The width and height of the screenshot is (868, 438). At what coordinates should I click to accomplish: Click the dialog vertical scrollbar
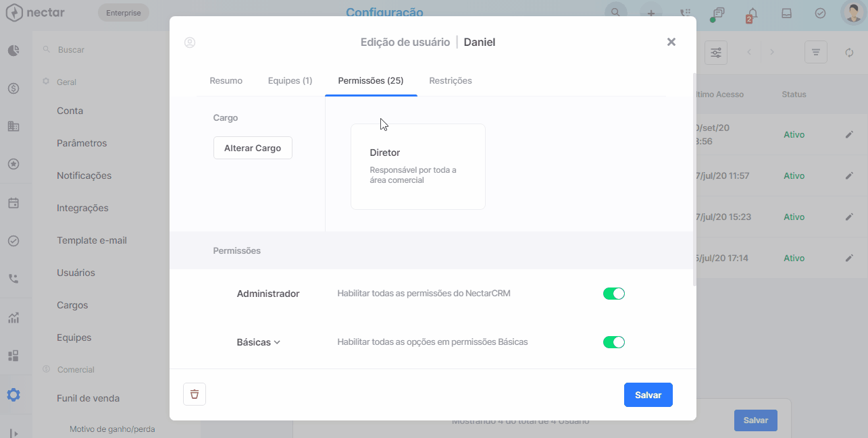pyautogui.click(x=694, y=180)
